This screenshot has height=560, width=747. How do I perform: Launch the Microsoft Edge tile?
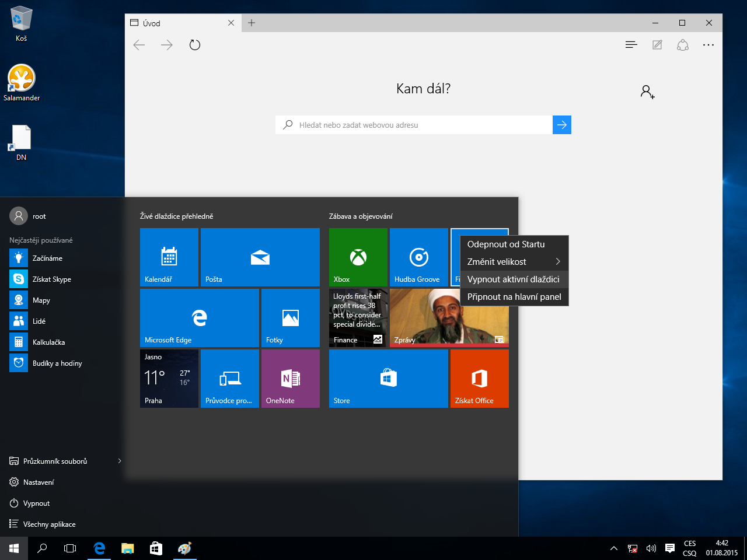click(x=200, y=318)
